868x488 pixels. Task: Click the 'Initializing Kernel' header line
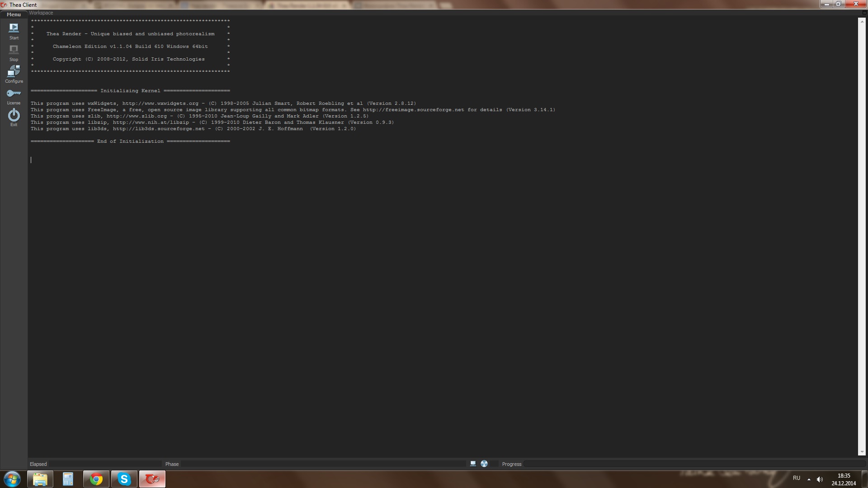[130, 91]
